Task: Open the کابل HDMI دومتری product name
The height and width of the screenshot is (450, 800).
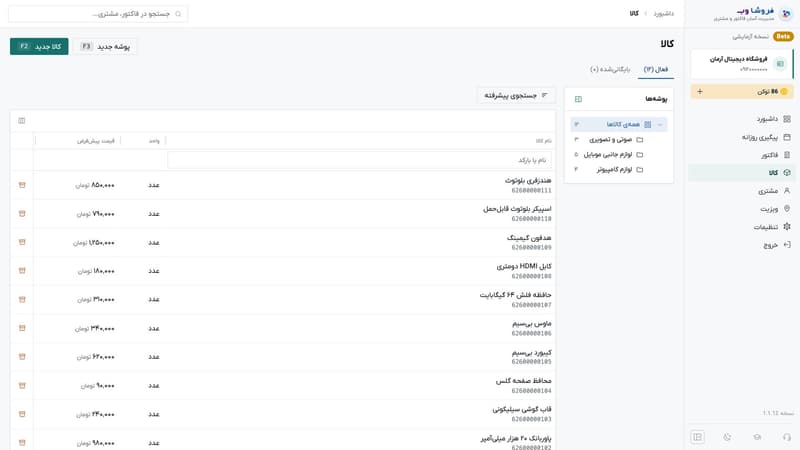Action: [524, 266]
